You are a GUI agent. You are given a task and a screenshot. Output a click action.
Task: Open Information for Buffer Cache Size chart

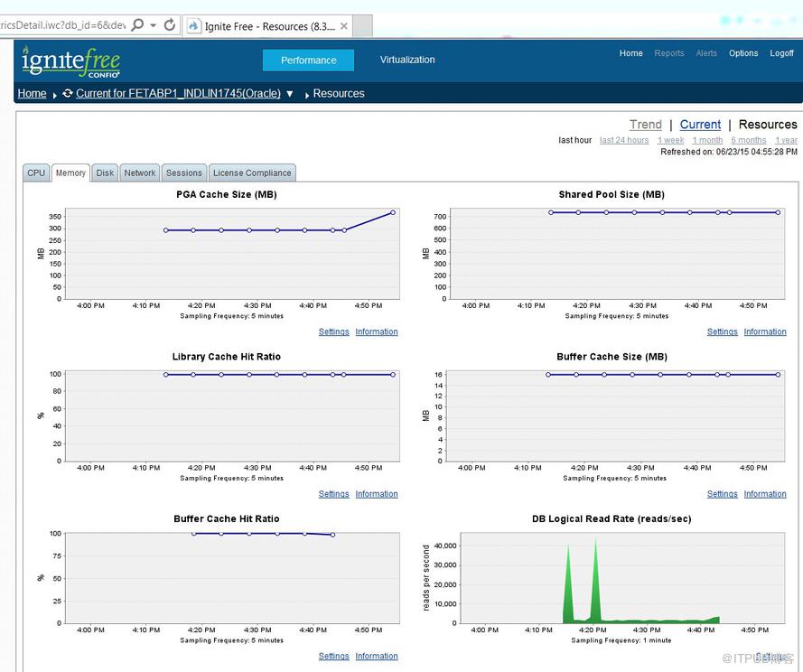(x=765, y=494)
